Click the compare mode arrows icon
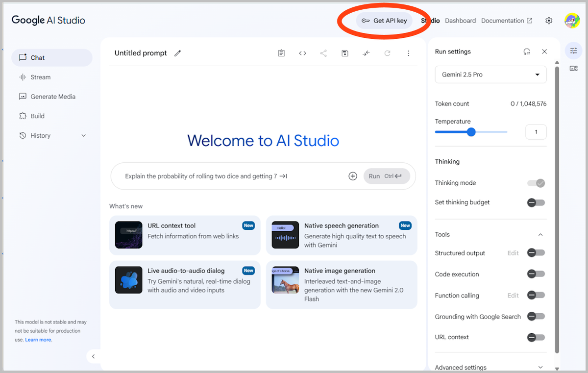Screen dimensions: 588x373 coord(366,53)
